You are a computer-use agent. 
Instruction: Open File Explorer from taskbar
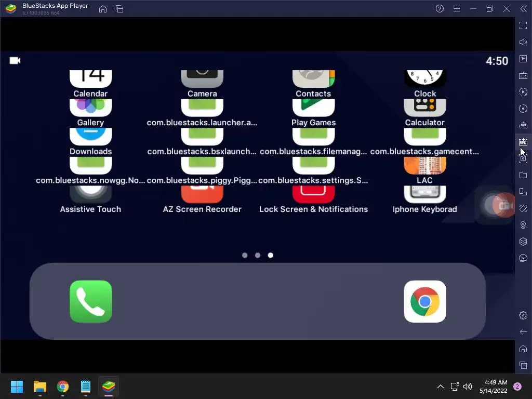pos(39,387)
